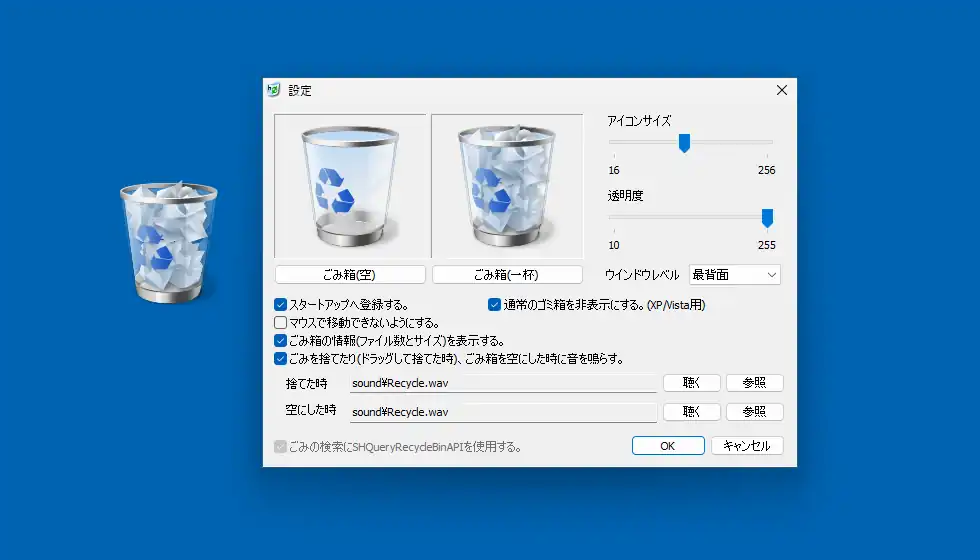Click the 16 minimum size value
The height and width of the screenshot is (560, 980).
click(614, 170)
